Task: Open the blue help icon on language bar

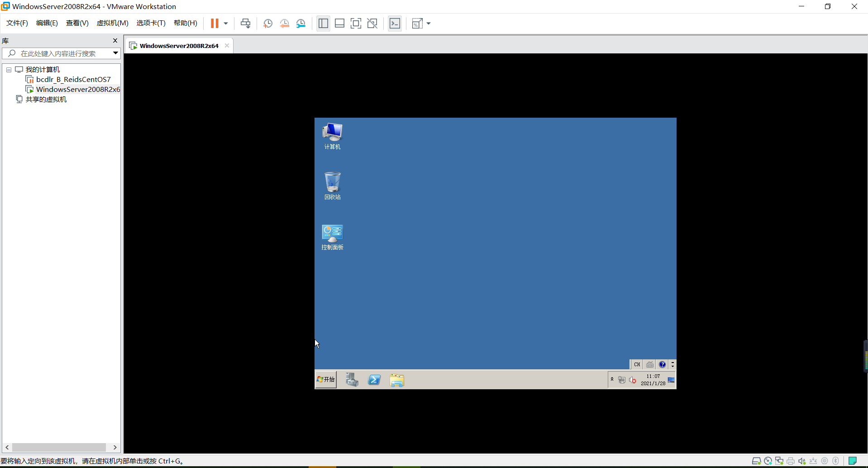Action: pos(663,364)
